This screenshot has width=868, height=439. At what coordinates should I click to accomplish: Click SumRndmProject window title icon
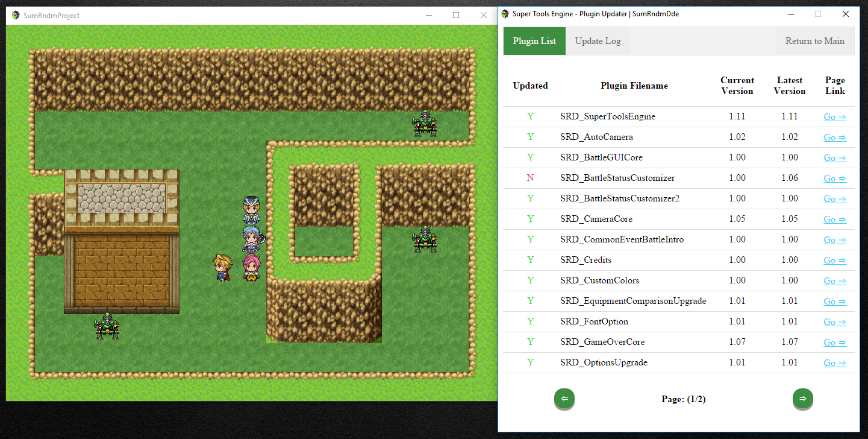(16, 15)
